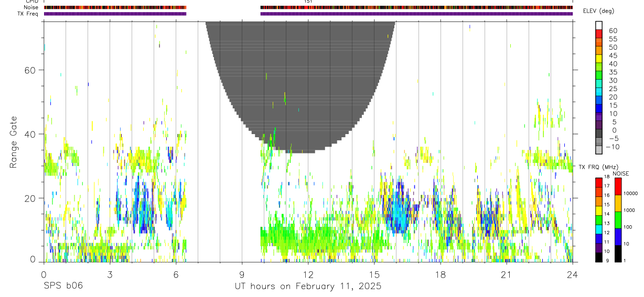Click the "25" elevation scale label
Screen dimensions: 644x297
tap(613, 89)
